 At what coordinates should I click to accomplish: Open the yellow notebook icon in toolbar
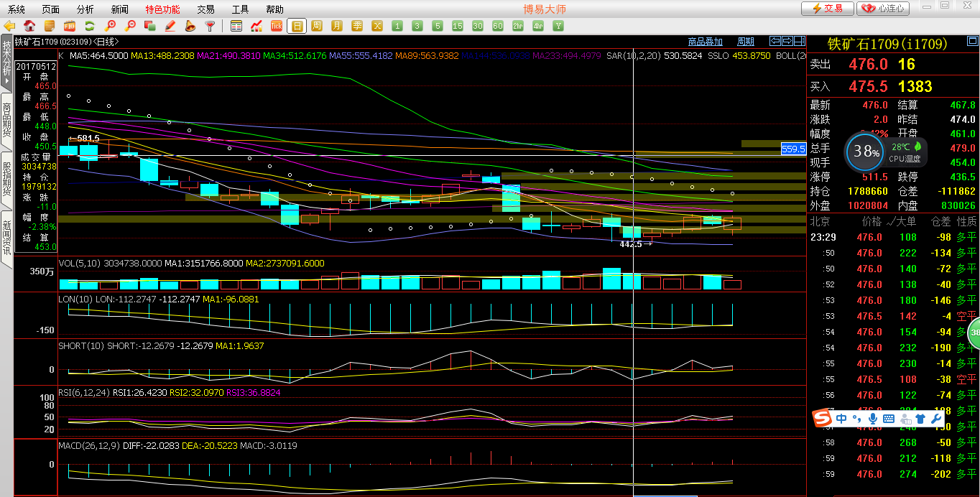pyautogui.click(x=50, y=26)
